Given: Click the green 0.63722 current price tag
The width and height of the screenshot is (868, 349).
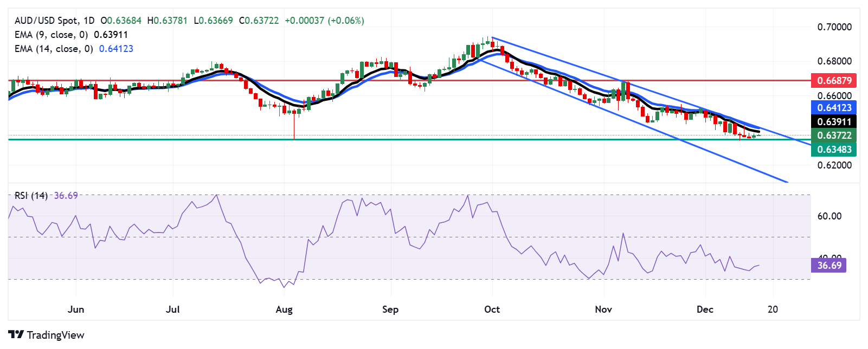Looking at the screenshot, I should pyautogui.click(x=834, y=135).
